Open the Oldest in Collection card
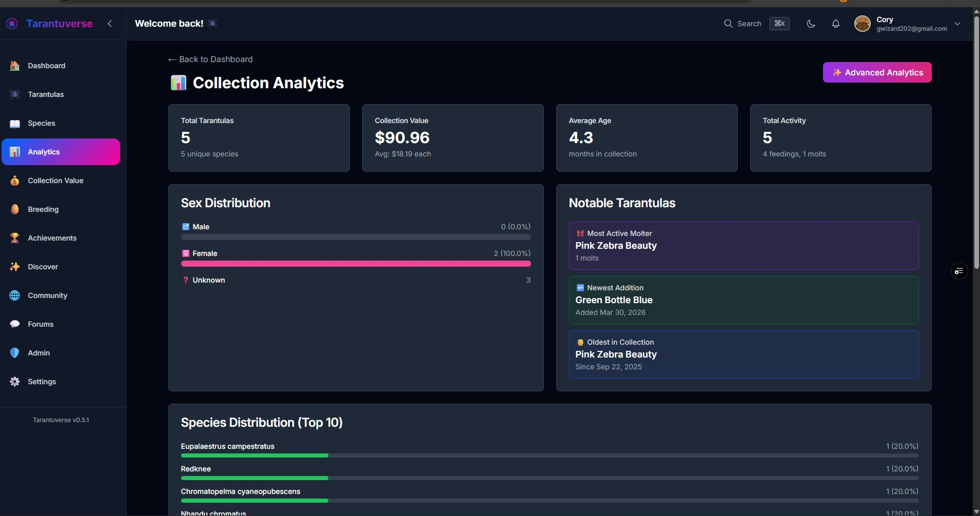Image resolution: width=980 pixels, height=516 pixels. click(x=744, y=354)
